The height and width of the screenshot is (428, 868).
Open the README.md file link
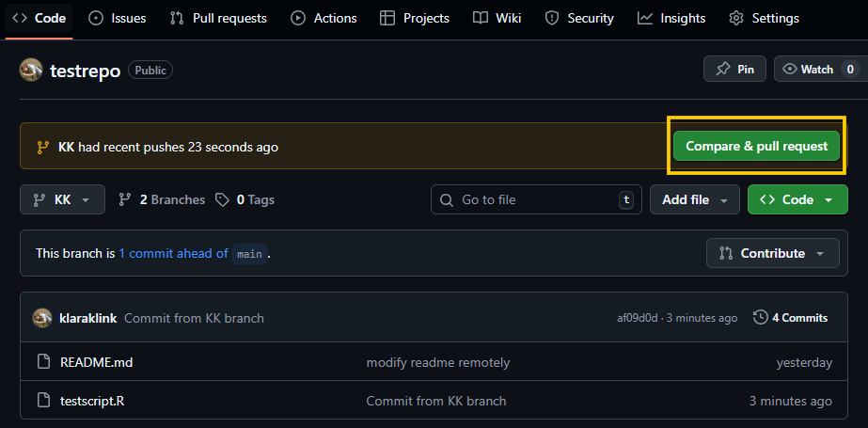tap(89, 362)
